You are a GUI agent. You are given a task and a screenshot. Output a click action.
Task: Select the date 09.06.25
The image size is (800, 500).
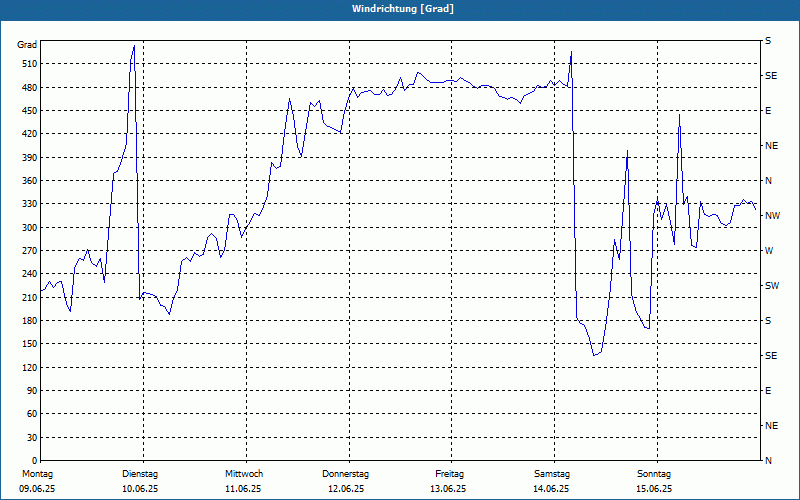(37, 489)
